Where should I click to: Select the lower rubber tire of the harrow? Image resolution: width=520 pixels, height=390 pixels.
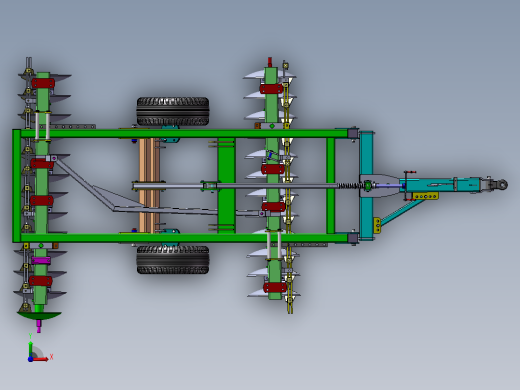click(x=173, y=260)
